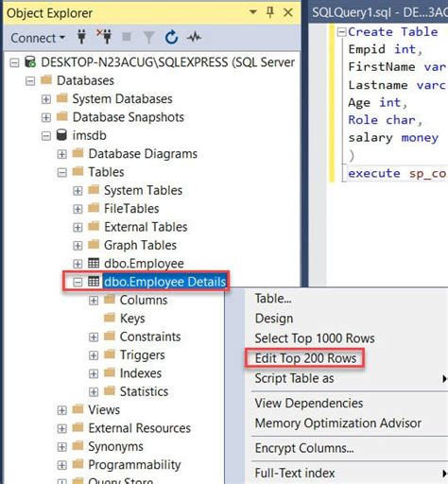448x484 pixels.
Task: Click the Database Snapshots folder icon
Action: (x=62, y=116)
